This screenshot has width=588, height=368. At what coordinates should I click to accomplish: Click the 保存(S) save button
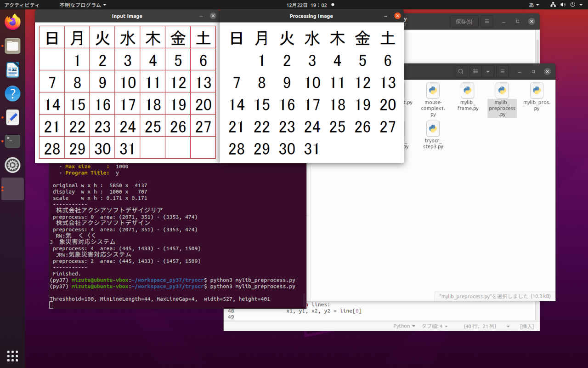coord(464,22)
